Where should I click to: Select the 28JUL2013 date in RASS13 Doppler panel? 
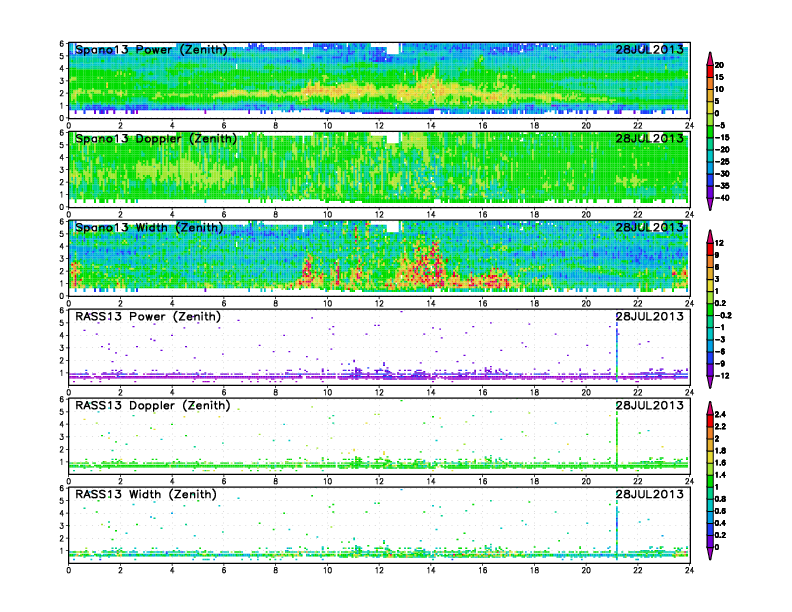(649, 405)
